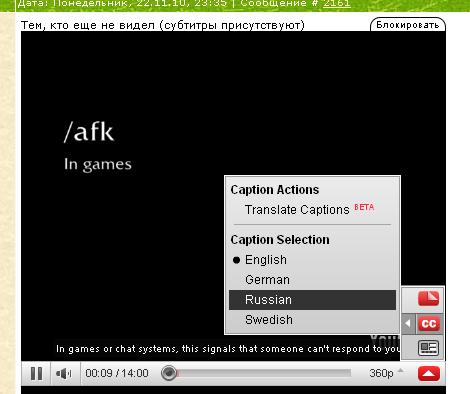This screenshot has width=470, height=394.
Task: Click the middle of the video progress bar
Action: tap(256, 373)
